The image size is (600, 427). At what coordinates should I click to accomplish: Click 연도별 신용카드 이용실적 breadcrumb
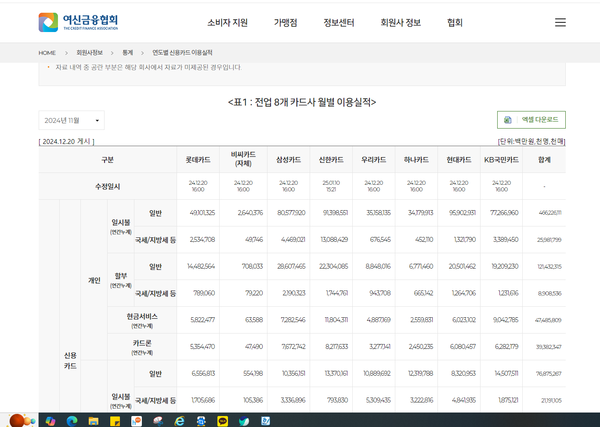[x=182, y=53]
